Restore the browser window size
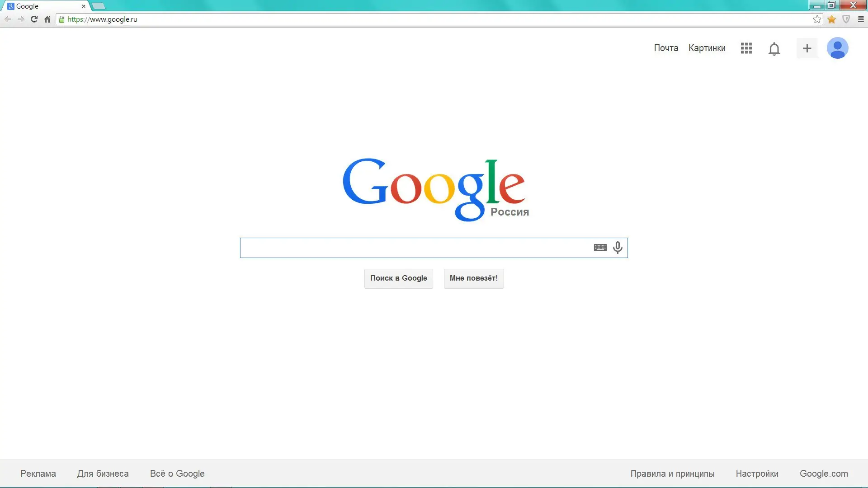 point(832,5)
